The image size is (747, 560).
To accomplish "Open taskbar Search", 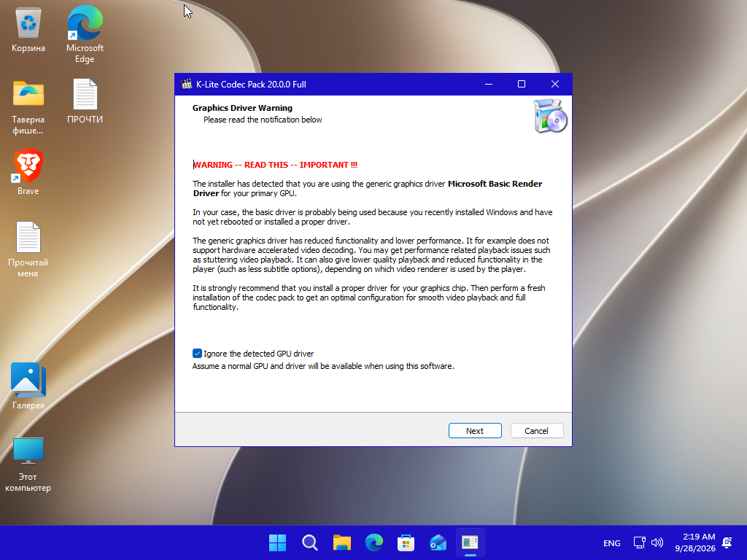I will [309, 542].
